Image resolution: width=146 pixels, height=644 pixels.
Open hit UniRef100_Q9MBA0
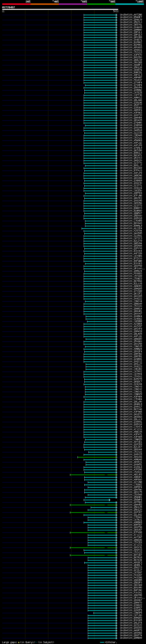(131, 30)
